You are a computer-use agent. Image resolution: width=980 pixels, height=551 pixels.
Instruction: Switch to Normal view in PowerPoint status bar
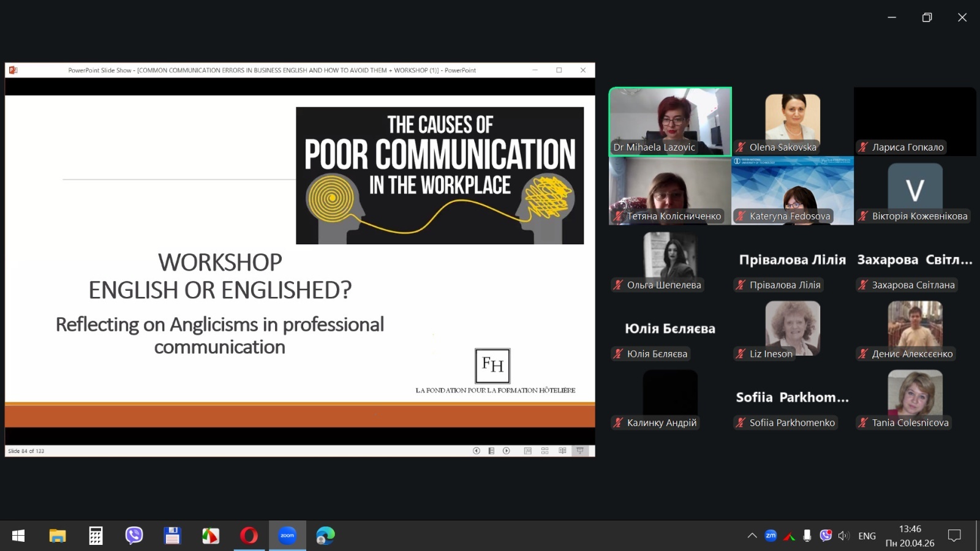[x=527, y=451]
